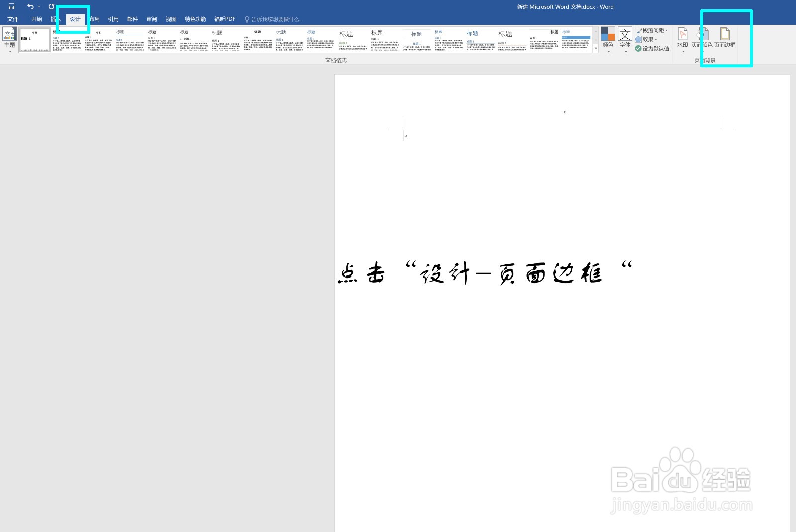
Task: Pick the 颜色 color palette swatch
Action: pyautogui.click(x=608, y=33)
